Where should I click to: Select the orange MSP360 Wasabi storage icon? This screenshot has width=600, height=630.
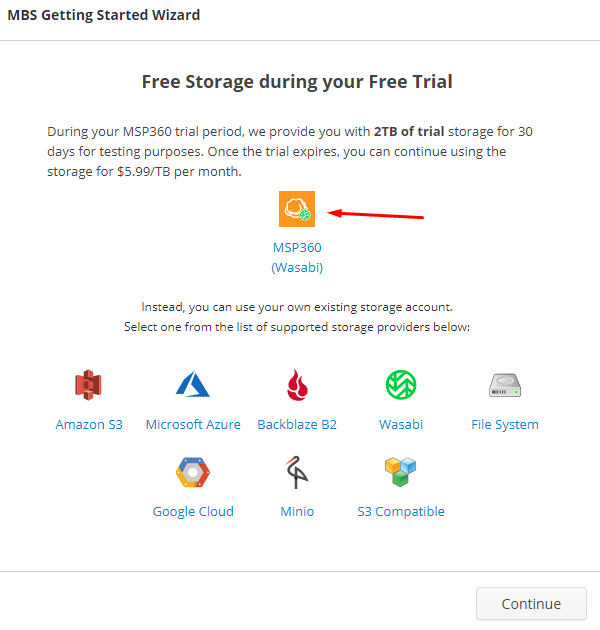(297, 209)
